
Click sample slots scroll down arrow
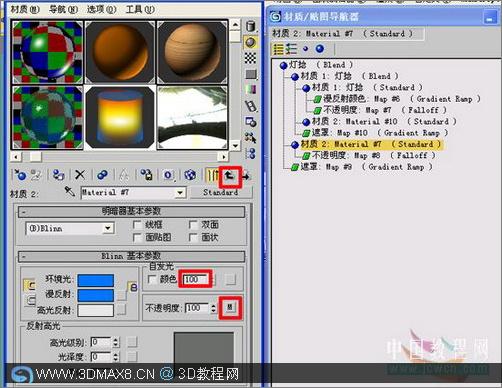click(x=235, y=145)
